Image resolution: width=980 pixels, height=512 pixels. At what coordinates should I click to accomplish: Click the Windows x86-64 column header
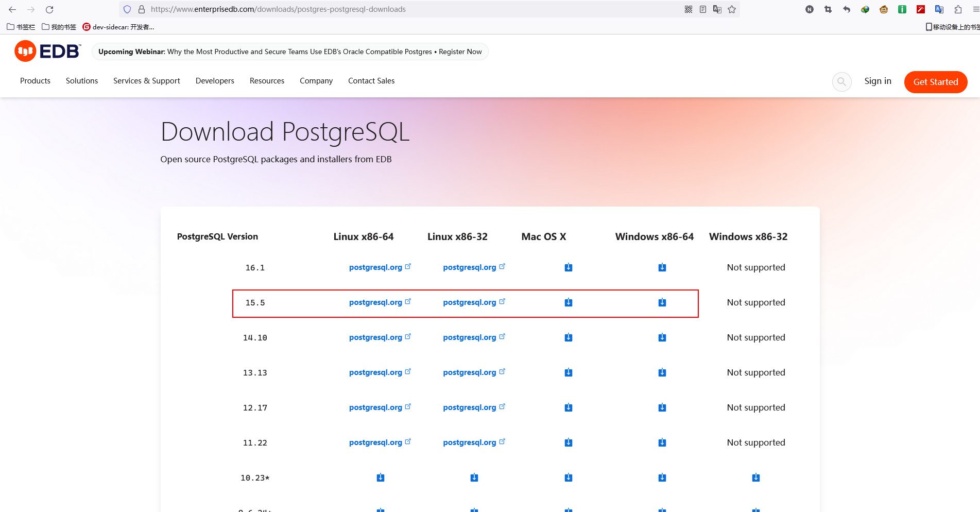655,236
